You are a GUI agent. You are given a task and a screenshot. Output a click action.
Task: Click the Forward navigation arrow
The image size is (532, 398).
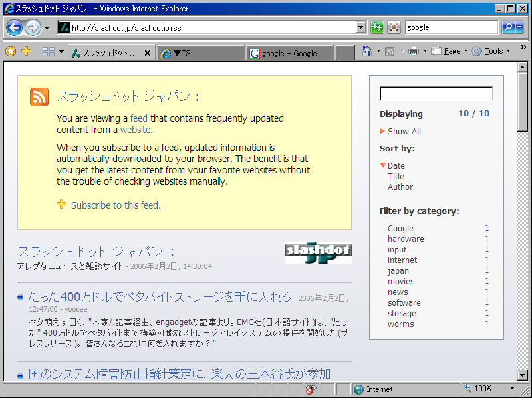coord(33,27)
